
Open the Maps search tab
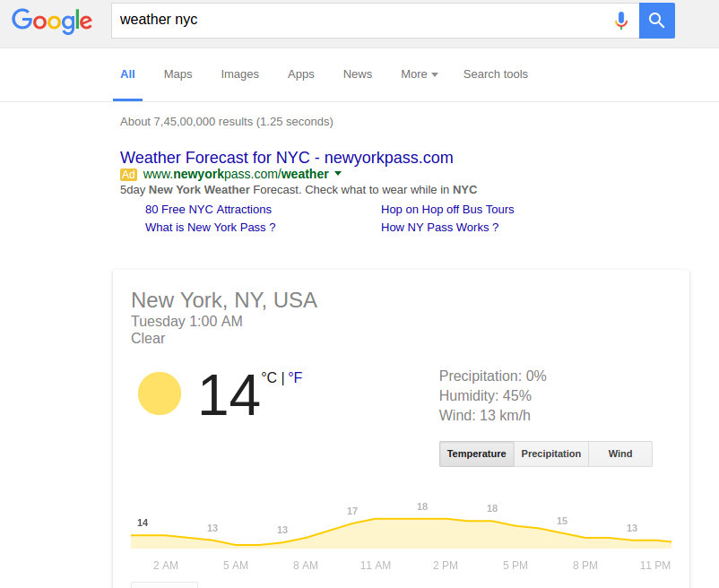(178, 74)
